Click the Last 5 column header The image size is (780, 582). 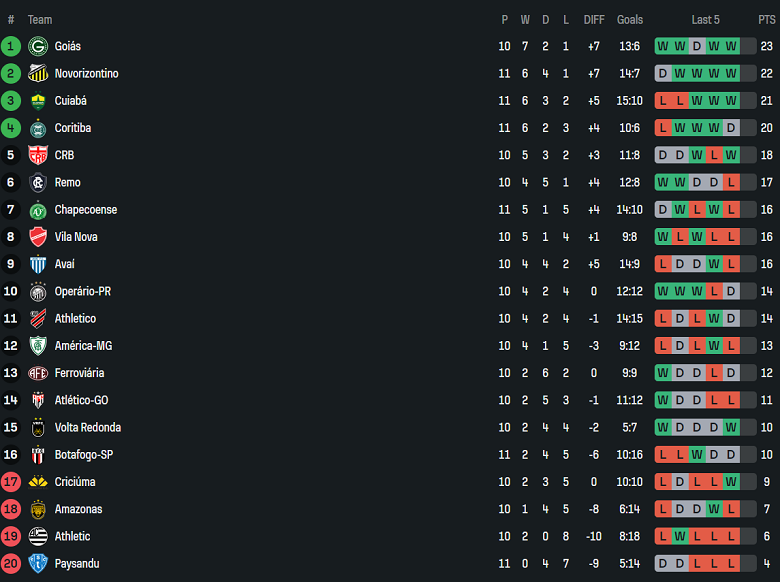(705, 19)
